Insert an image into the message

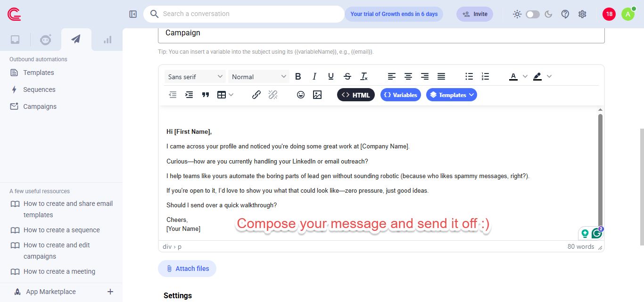click(x=317, y=94)
